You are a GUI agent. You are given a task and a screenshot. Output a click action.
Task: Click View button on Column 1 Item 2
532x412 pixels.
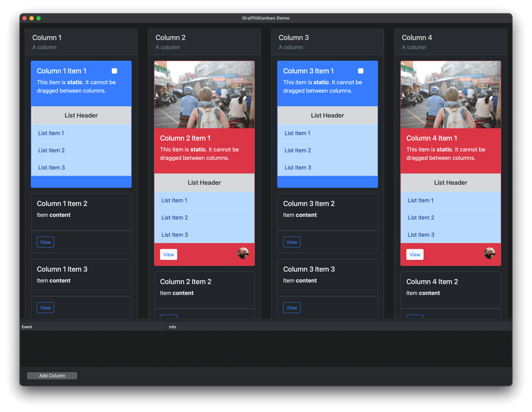[x=45, y=242]
